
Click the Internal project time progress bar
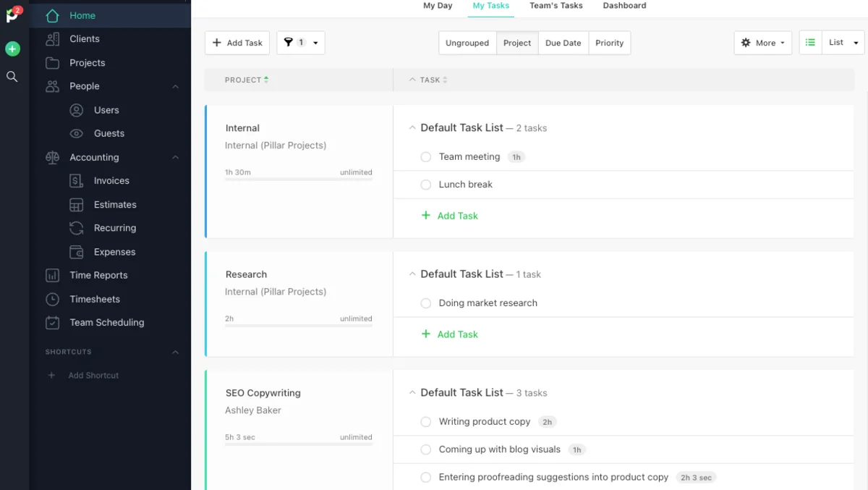coord(299,179)
